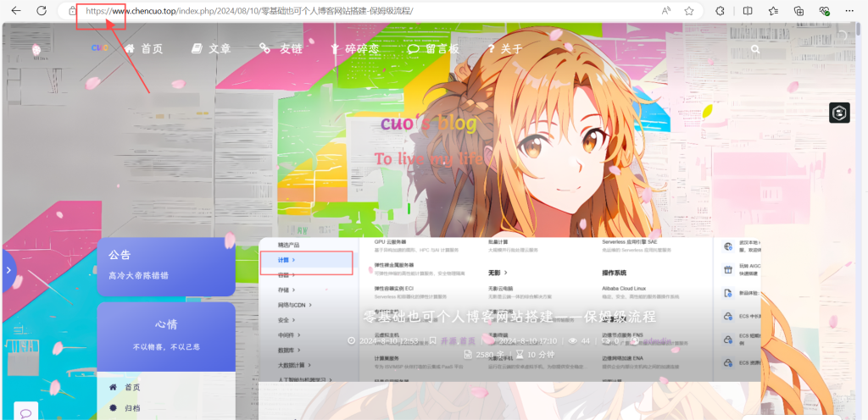Toggle the split screen icon in the toolbar
868x420 pixels.
coord(748,11)
